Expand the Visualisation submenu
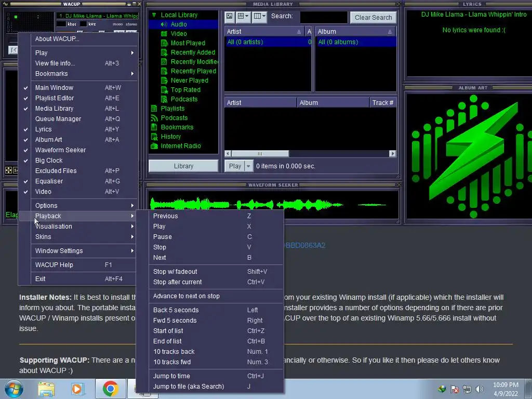Screen dimensions: 532x399 (x=78, y=227)
